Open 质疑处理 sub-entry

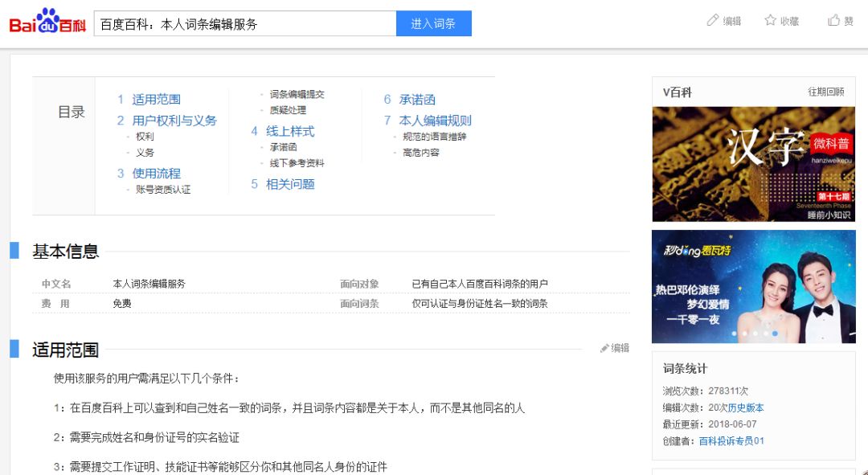coord(288,111)
